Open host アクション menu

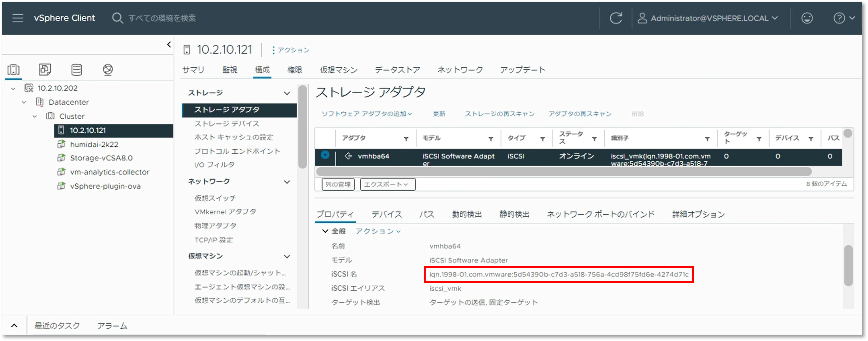point(290,50)
